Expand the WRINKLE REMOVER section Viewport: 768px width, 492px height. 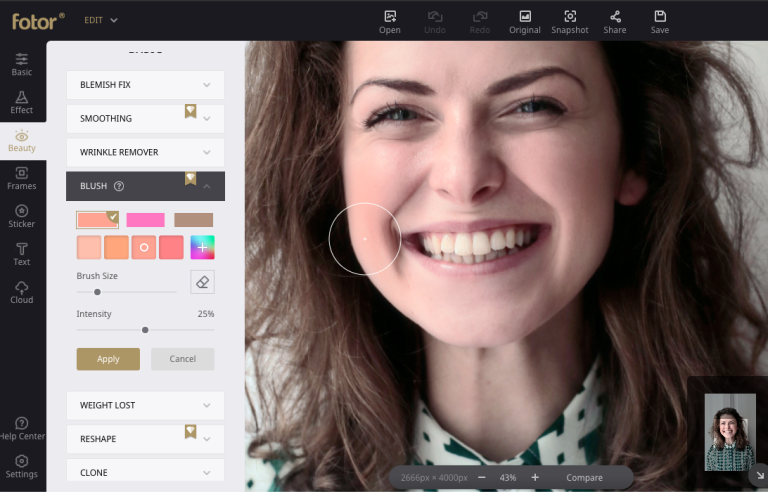(x=145, y=152)
